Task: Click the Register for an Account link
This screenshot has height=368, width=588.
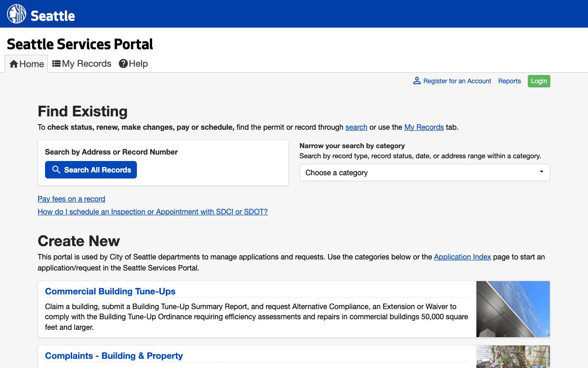Action: click(457, 81)
